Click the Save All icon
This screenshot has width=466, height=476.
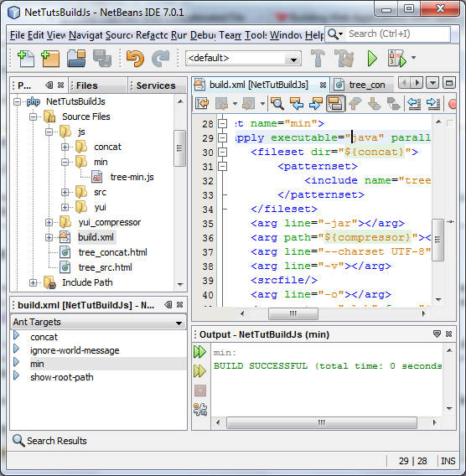coord(101,59)
